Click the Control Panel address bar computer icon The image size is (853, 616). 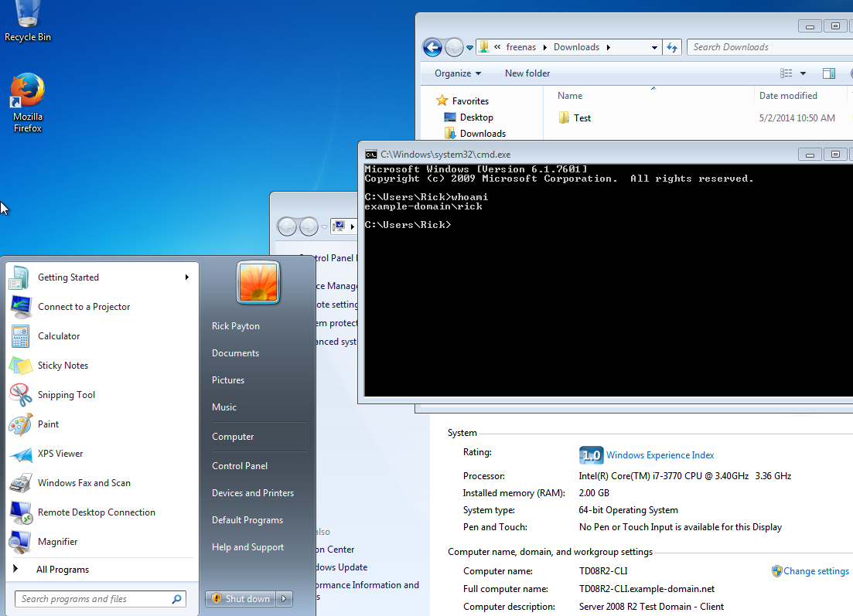(339, 226)
